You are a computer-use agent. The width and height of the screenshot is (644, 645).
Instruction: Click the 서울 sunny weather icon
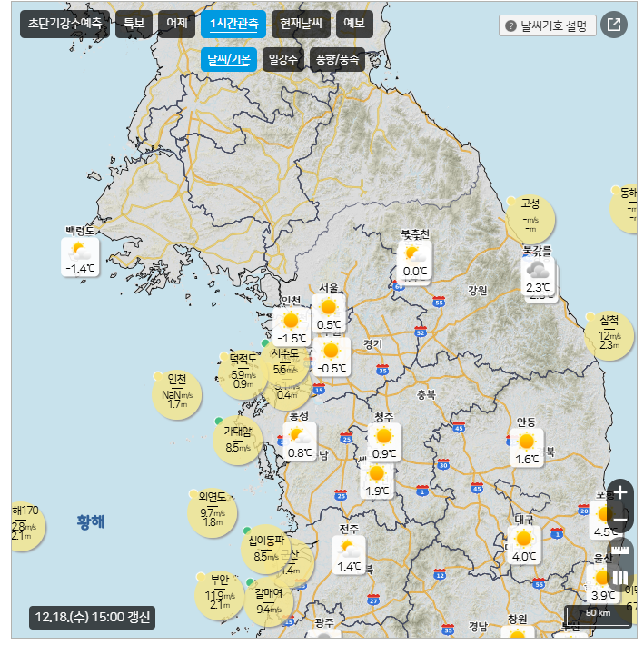tap(328, 307)
